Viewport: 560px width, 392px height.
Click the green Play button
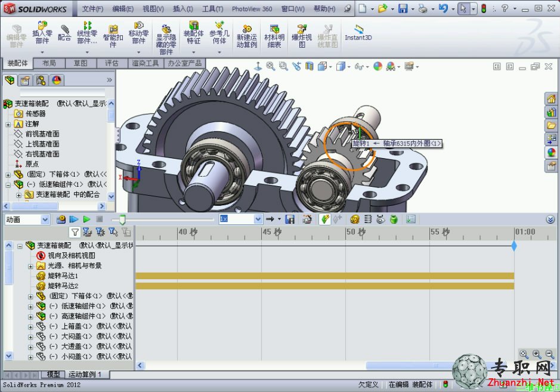click(x=86, y=219)
